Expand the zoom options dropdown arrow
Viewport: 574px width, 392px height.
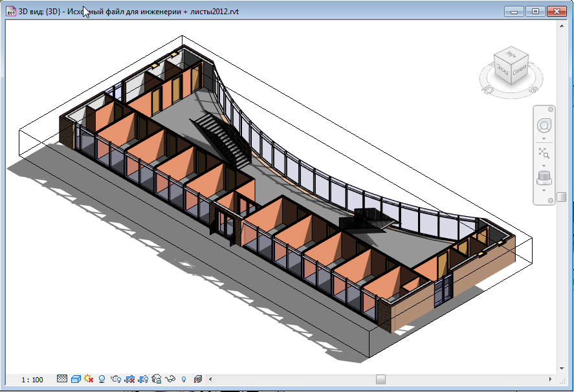pyautogui.click(x=544, y=166)
